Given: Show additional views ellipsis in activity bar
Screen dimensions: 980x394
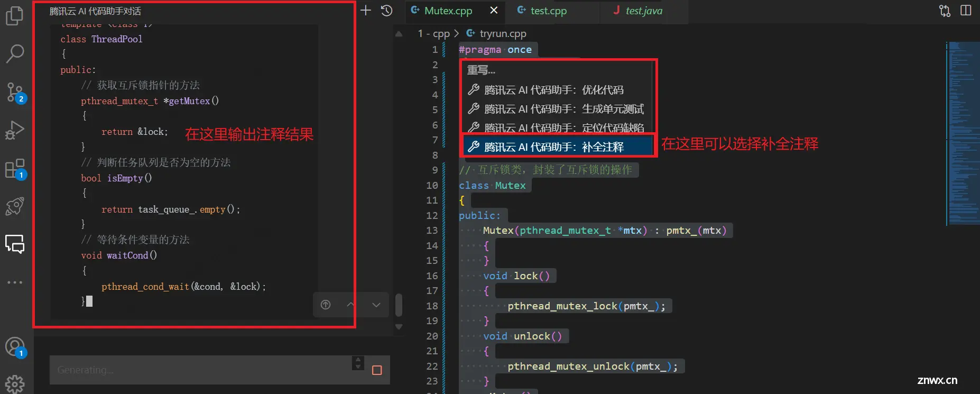Looking at the screenshot, I should [15, 282].
